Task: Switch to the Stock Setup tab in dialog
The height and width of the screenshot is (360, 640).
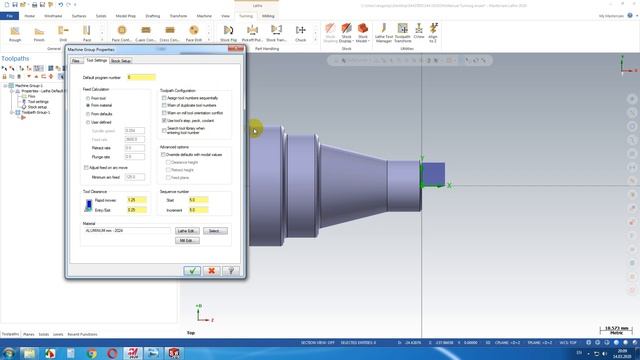Action: (121, 61)
